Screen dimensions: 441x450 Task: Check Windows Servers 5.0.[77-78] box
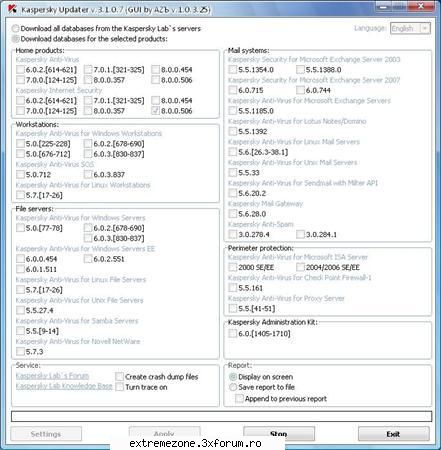click(20, 228)
